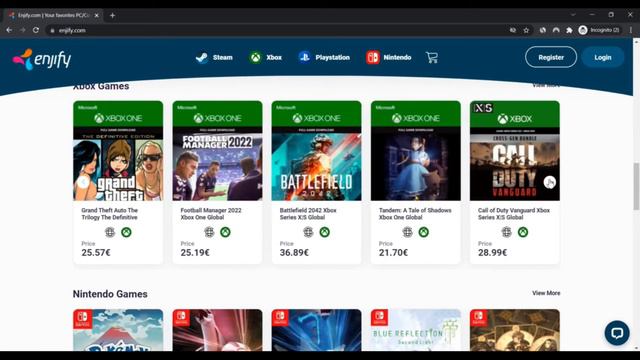Screen dimensions: 640x360
Task: Click the carousel previous arrow on Xbox Games
Action: click(83, 182)
